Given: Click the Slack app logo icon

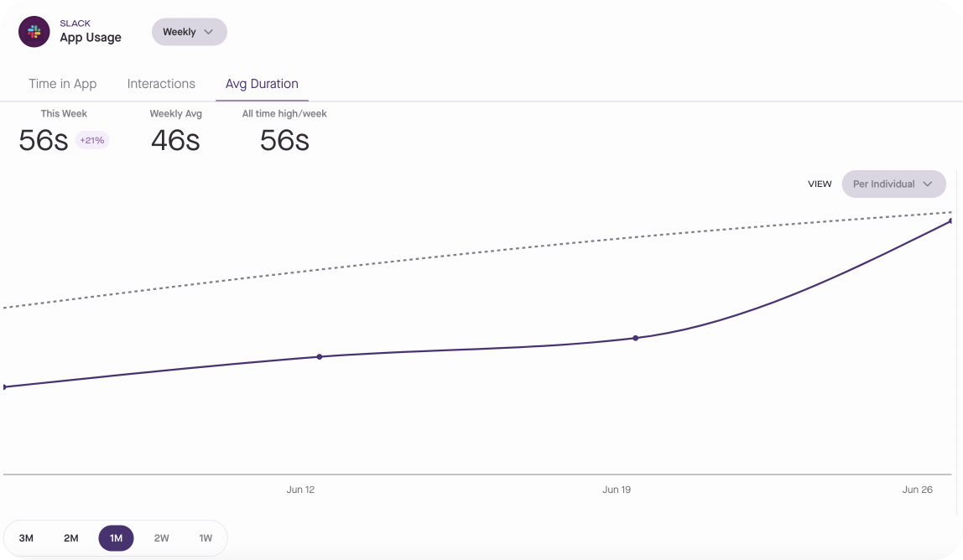Looking at the screenshot, I should pyautogui.click(x=34, y=31).
